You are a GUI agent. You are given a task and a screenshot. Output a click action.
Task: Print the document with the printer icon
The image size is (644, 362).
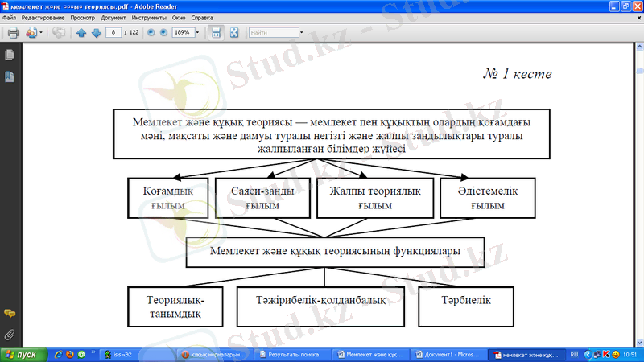(x=13, y=32)
